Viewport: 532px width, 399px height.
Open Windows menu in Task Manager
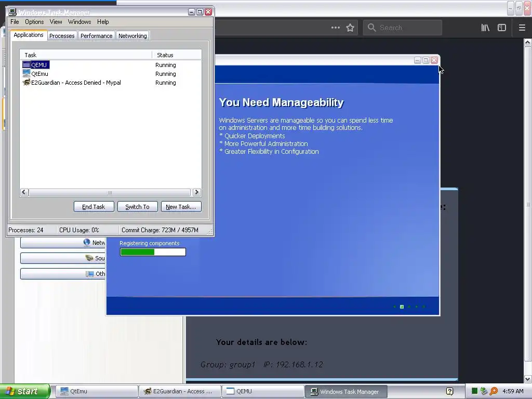pyautogui.click(x=79, y=22)
